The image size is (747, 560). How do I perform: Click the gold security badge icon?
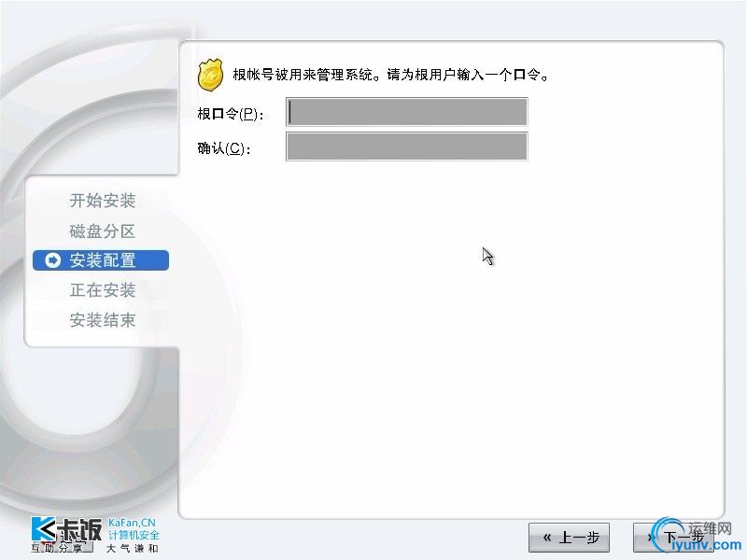[x=210, y=75]
